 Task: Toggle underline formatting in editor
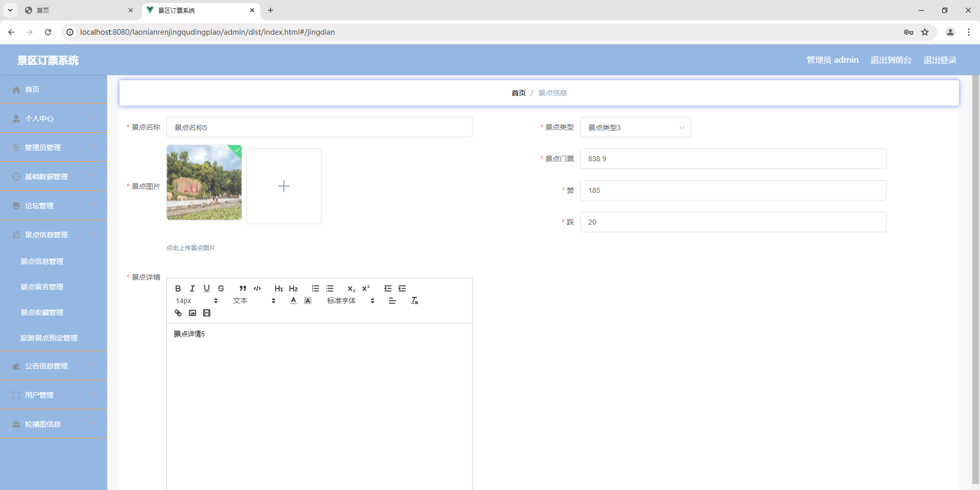pos(207,288)
